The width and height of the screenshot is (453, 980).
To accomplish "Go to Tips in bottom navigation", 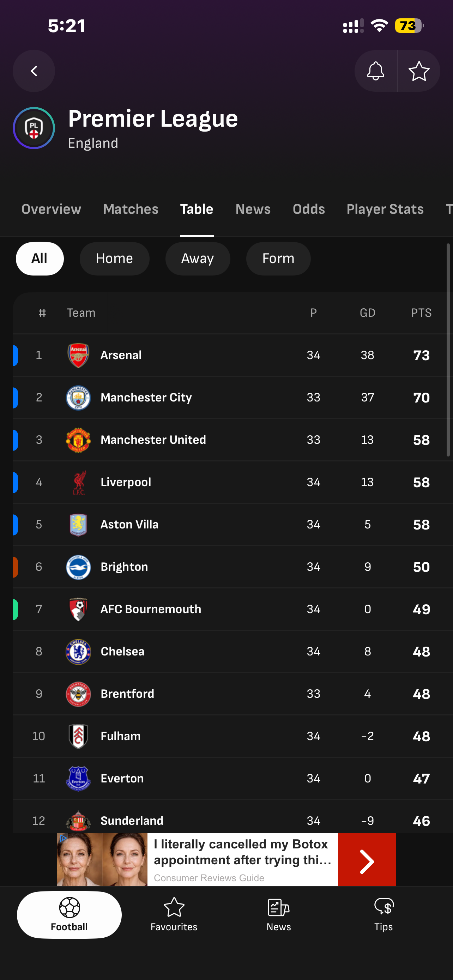I will coord(383,915).
